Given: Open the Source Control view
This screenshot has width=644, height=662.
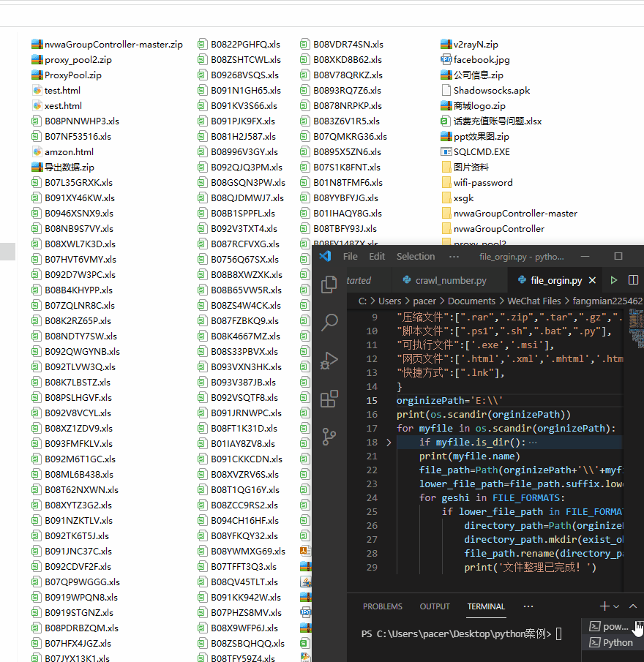Looking at the screenshot, I should click(x=329, y=436).
